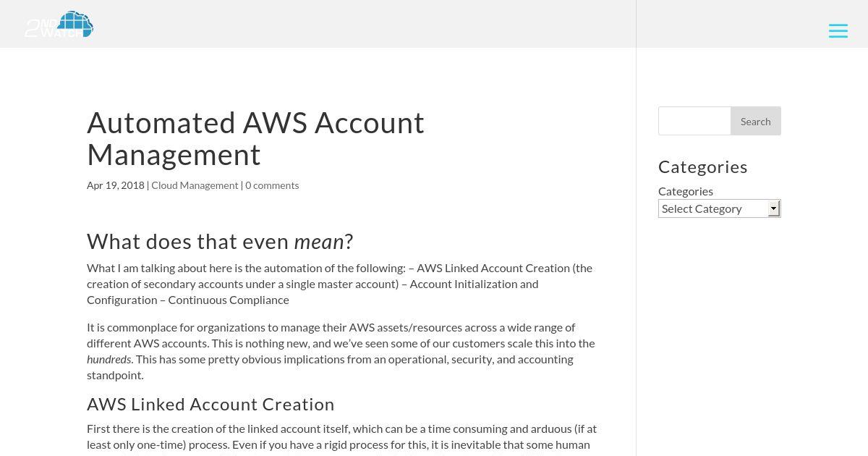Viewport: 868px width, 456px height.
Task: Click the Select Category dropdown arrow
Action: 773,208
